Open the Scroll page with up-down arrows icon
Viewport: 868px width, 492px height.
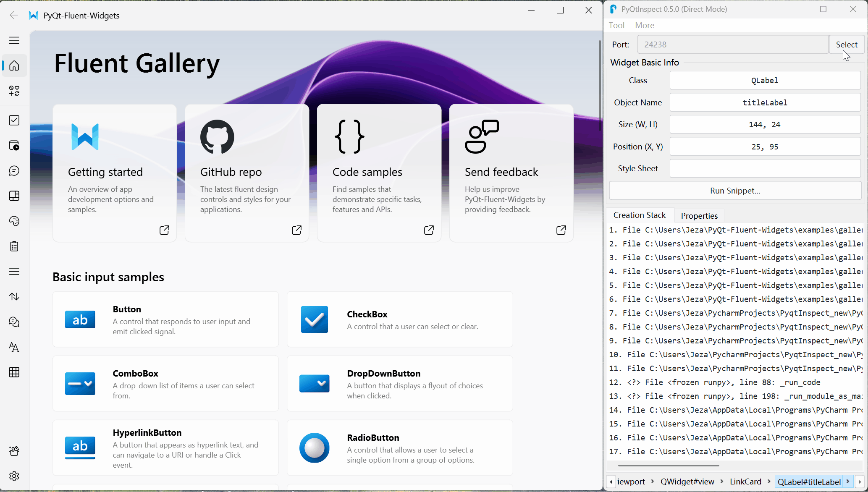tap(14, 297)
